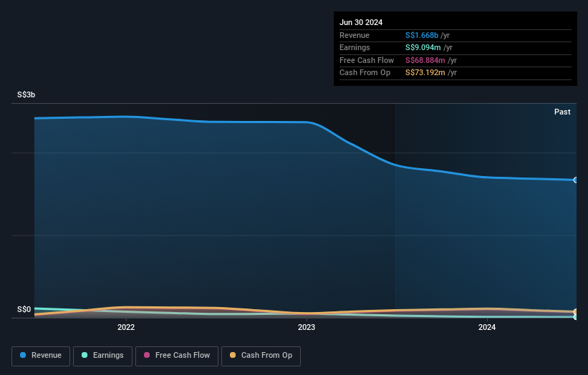This screenshot has width=588, height=375.
Task: Click the pink Free Cash Flow legend dot
Action: pyautogui.click(x=147, y=355)
